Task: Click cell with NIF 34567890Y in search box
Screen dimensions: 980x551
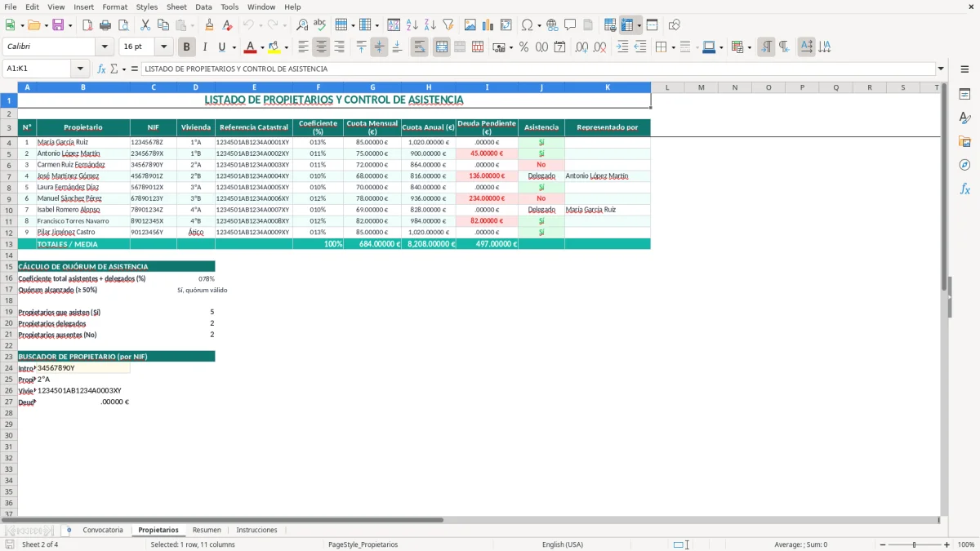Action: pyautogui.click(x=83, y=368)
